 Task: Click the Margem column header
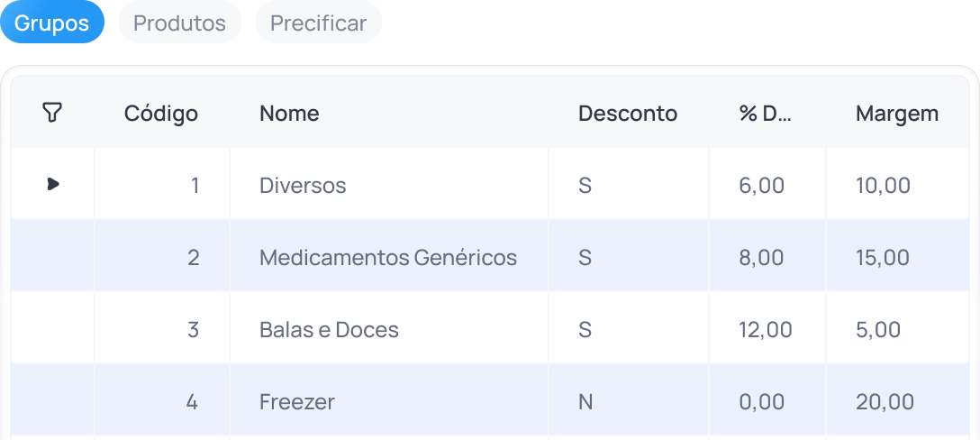click(x=897, y=114)
